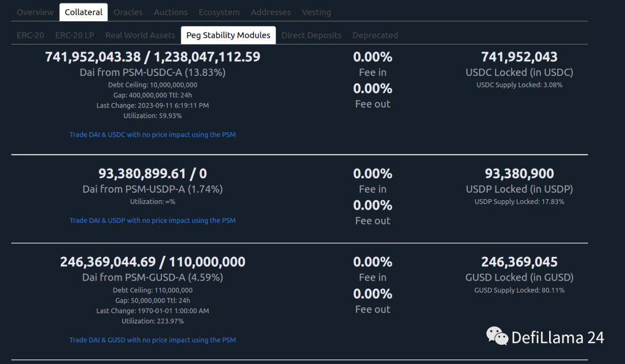Select the GUSD Locked value 246,369,045

(x=519, y=262)
